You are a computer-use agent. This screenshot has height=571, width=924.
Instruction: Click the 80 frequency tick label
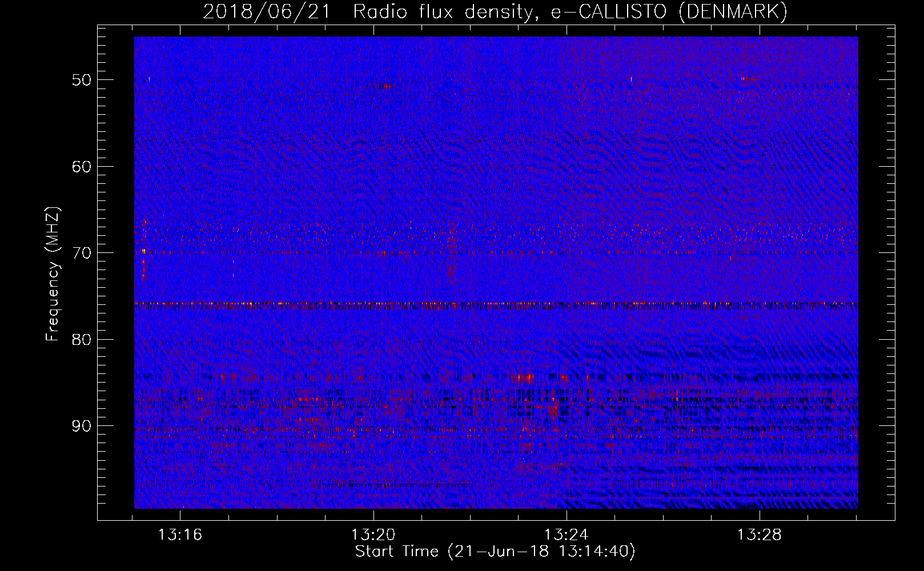[81, 340]
